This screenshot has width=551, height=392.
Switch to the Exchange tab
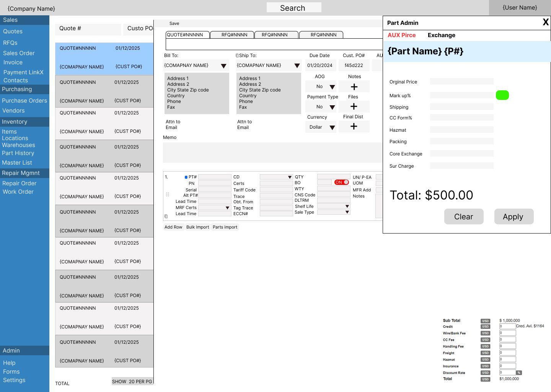[441, 35]
